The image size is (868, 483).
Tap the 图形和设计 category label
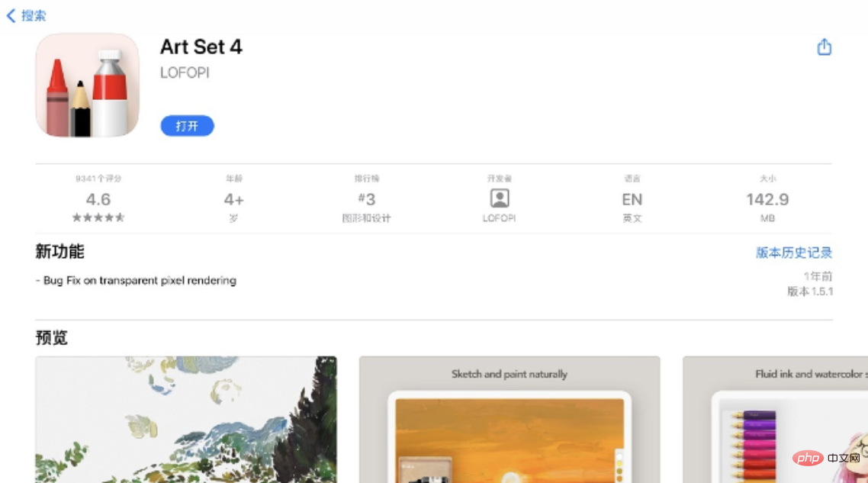click(x=367, y=218)
